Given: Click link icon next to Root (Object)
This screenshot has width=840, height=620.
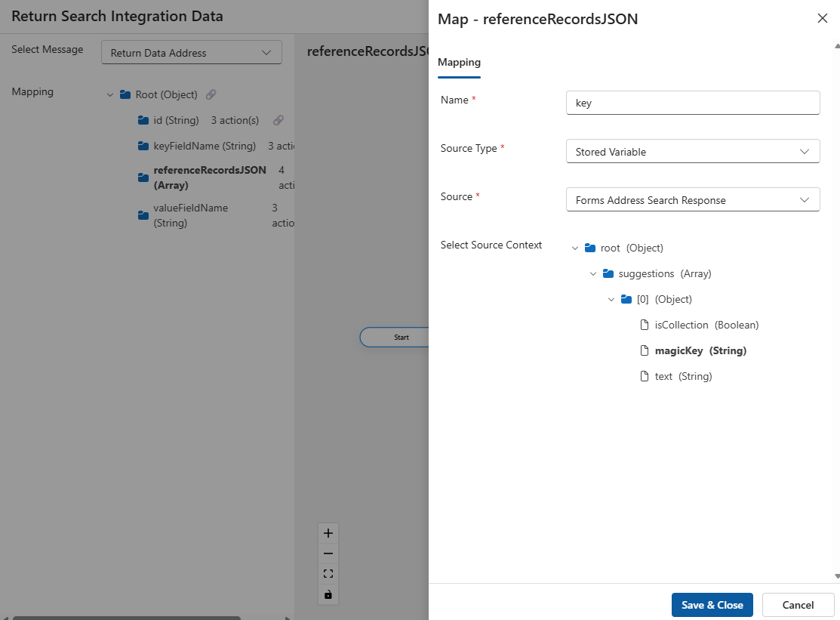Looking at the screenshot, I should (211, 95).
